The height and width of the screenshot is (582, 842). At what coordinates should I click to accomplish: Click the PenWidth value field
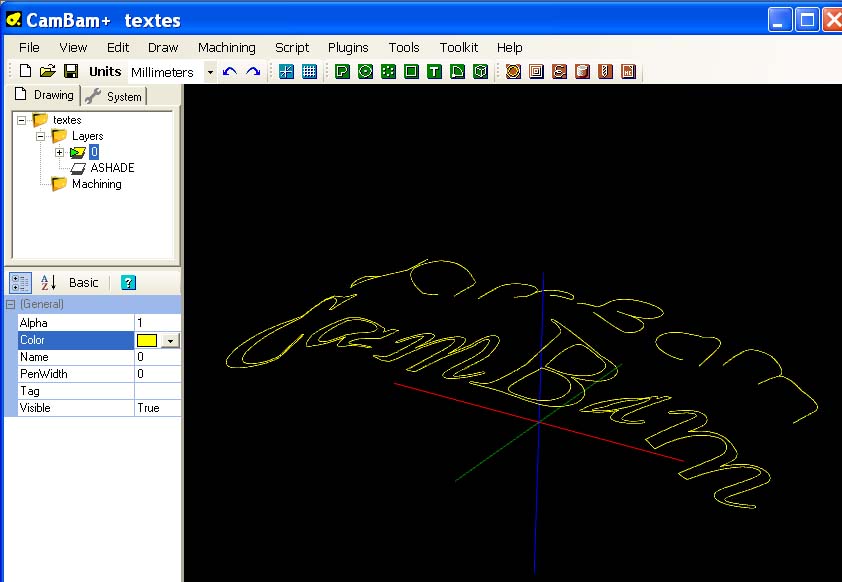pyautogui.click(x=157, y=374)
